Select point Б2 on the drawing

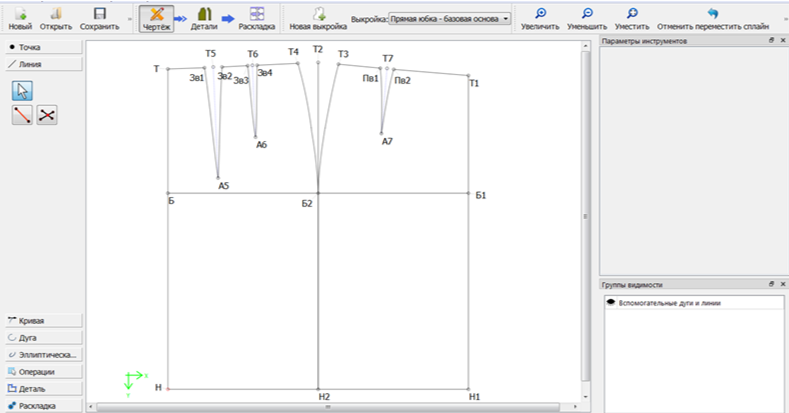pos(318,193)
